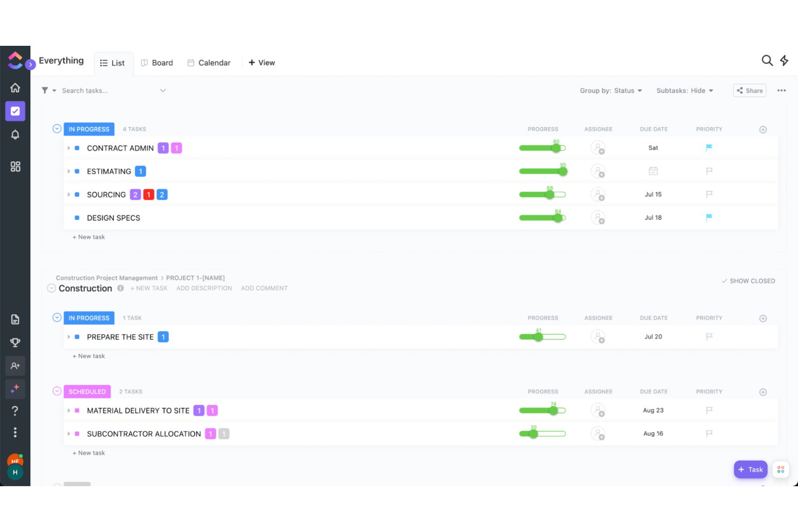798x532 pixels.
Task: Adjust progress slider for PREPARE THE SITE
Action: 542,337
